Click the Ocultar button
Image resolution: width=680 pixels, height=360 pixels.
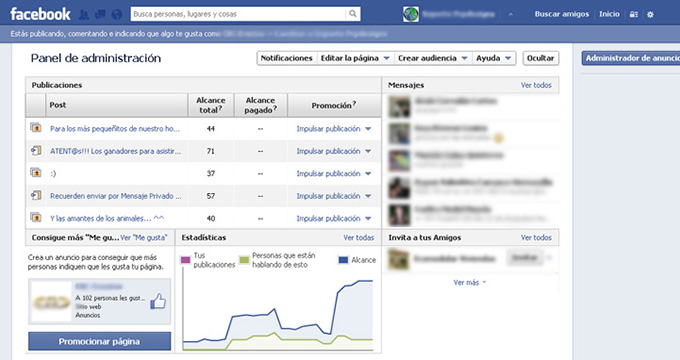pyautogui.click(x=540, y=58)
